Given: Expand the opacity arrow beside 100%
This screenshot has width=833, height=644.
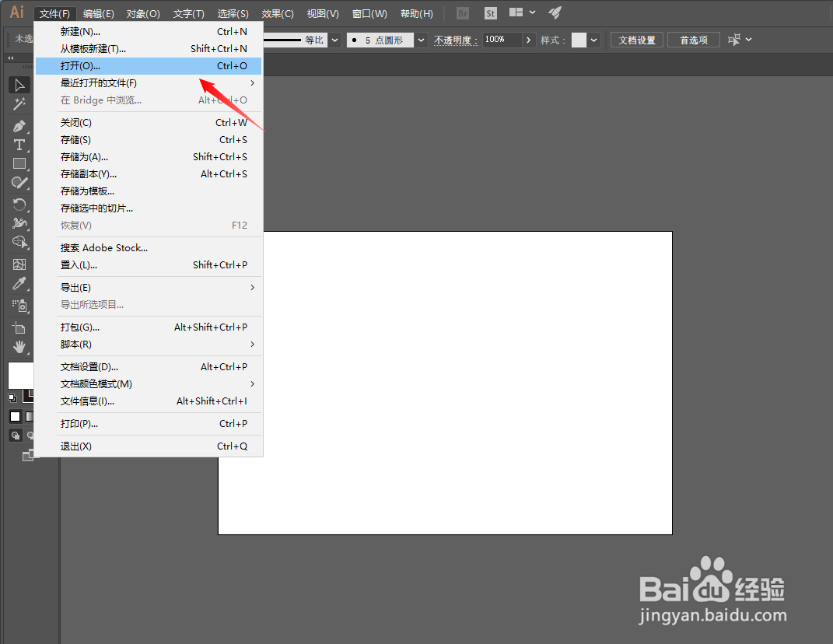Looking at the screenshot, I should (x=528, y=40).
